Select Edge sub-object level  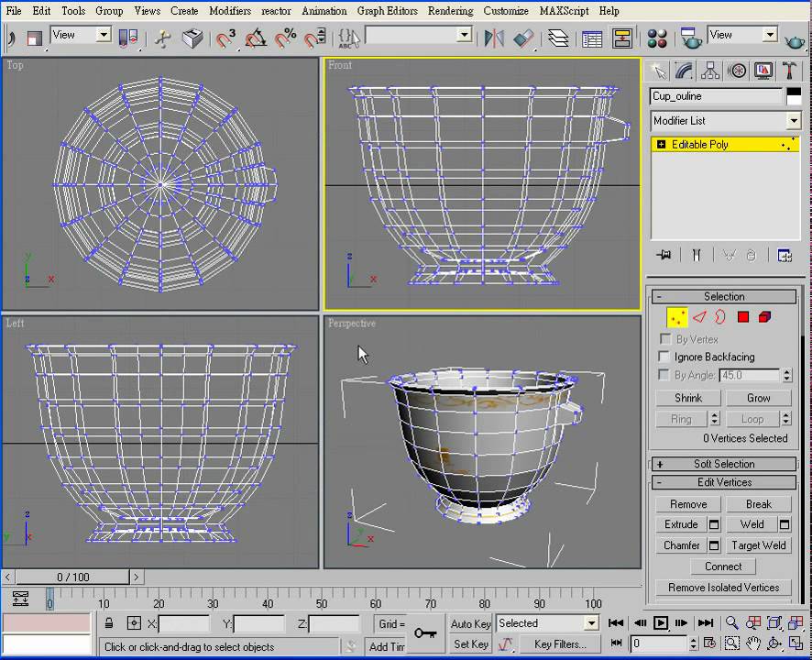coord(699,317)
